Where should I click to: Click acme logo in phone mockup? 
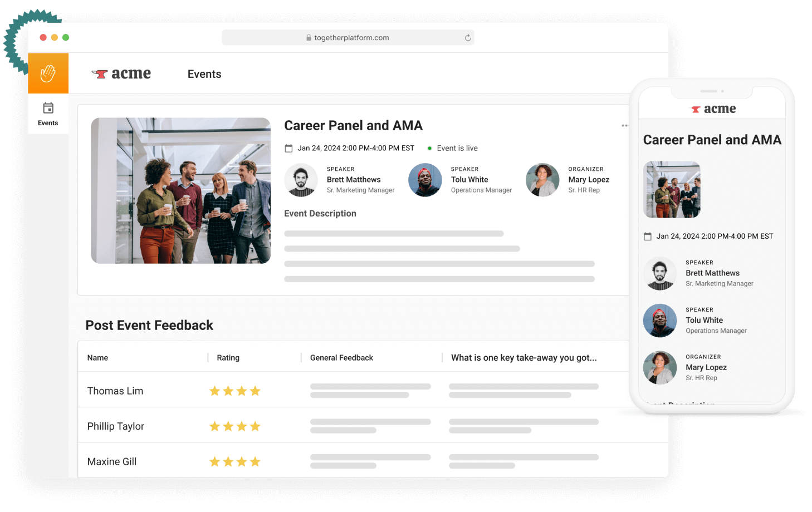pyautogui.click(x=713, y=109)
